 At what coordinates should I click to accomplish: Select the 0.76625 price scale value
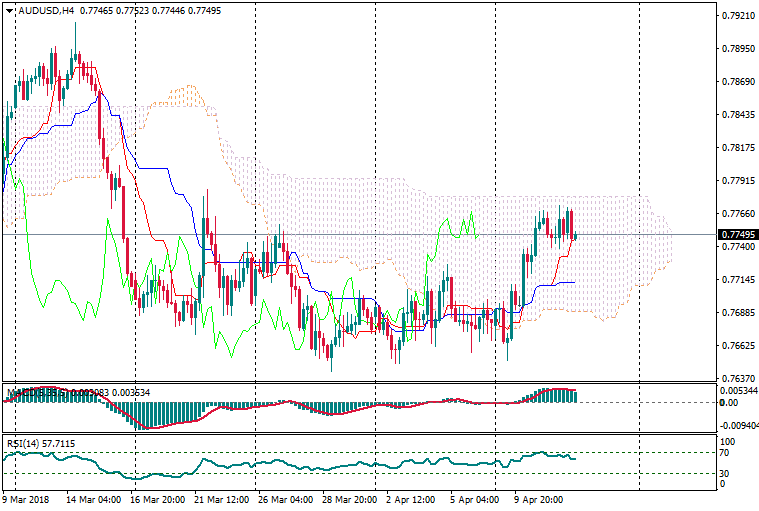[737, 346]
